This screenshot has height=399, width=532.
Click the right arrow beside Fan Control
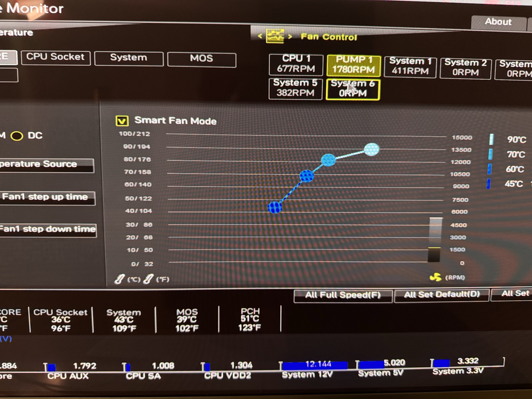coord(290,36)
